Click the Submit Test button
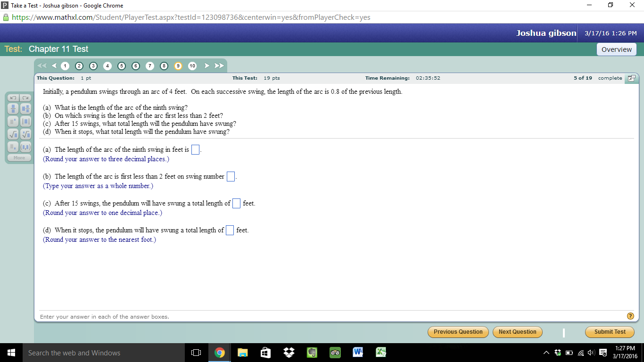Viewport: 644px width, 362px height. coord(610,332)
